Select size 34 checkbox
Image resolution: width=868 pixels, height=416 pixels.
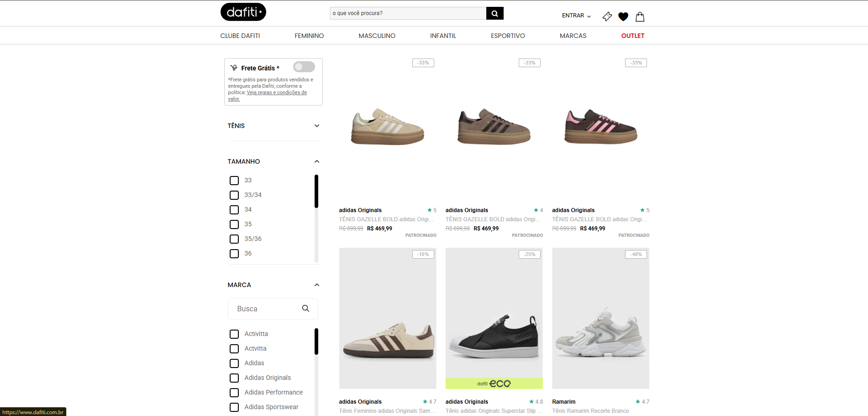[x=234, y=210]
